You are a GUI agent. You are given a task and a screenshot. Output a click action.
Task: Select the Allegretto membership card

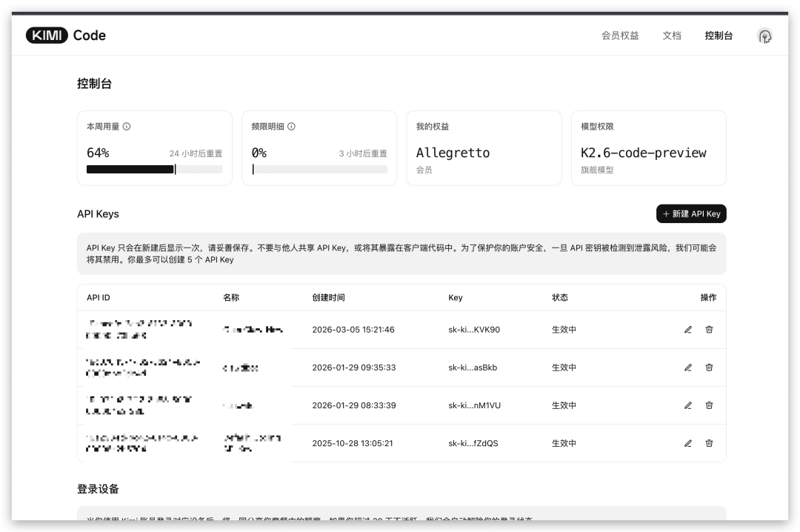484,148
